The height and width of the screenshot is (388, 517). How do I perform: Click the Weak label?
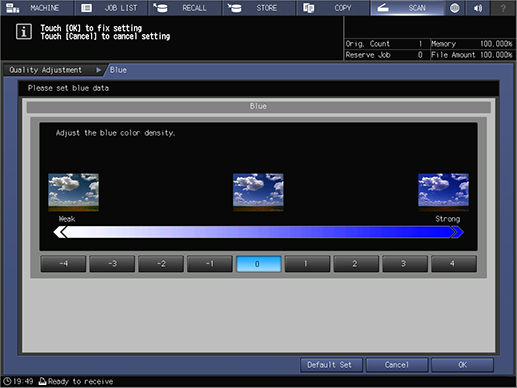click(67, 219)
